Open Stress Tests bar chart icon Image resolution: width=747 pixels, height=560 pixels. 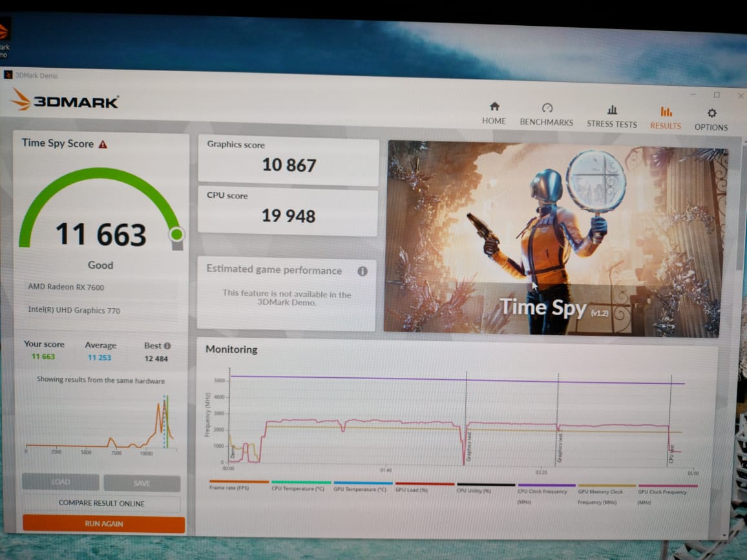pyautogui.click(x=612, y=110)
